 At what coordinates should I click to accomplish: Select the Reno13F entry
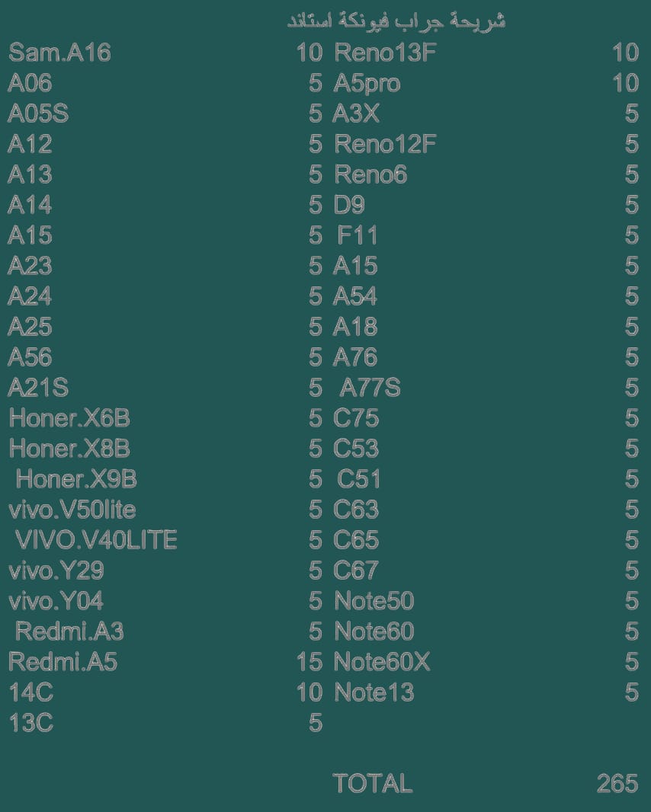(385, 53)
